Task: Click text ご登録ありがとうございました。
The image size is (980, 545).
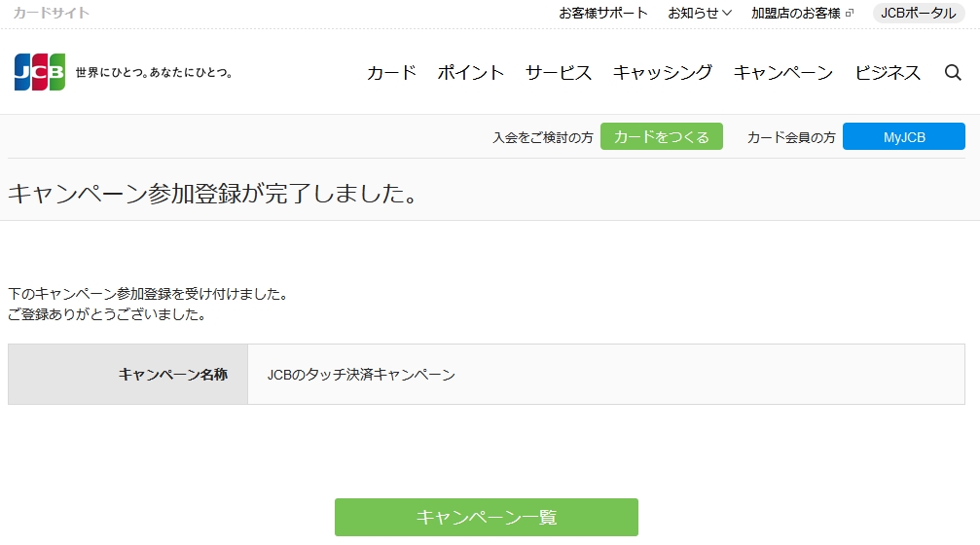Action: point(107,314)
